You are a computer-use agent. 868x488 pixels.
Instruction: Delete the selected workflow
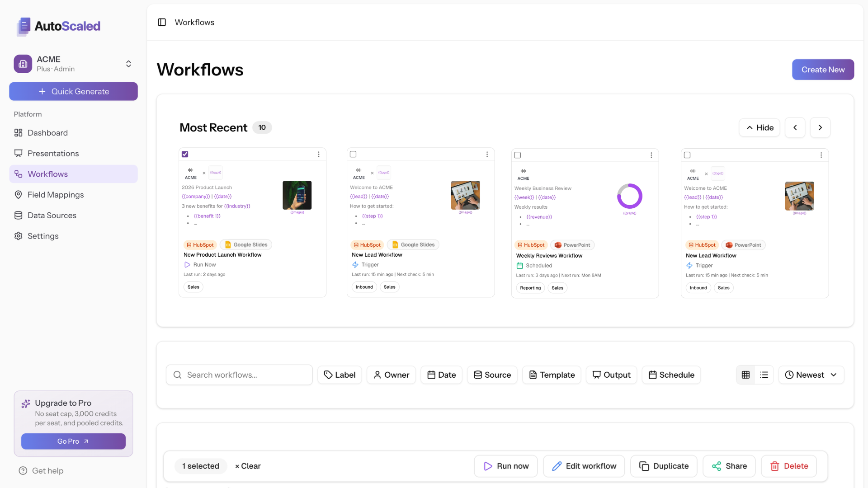pos(789,466)
